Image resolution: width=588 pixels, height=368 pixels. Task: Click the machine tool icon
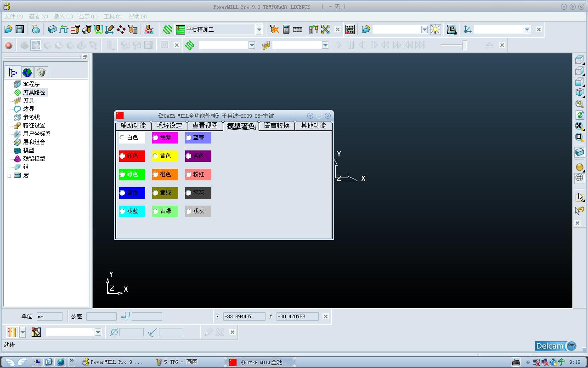point(452,29)
